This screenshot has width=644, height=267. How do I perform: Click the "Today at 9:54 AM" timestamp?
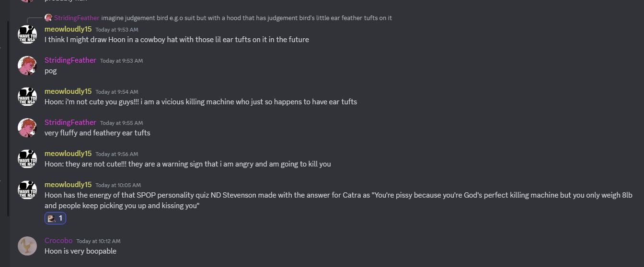116,92
